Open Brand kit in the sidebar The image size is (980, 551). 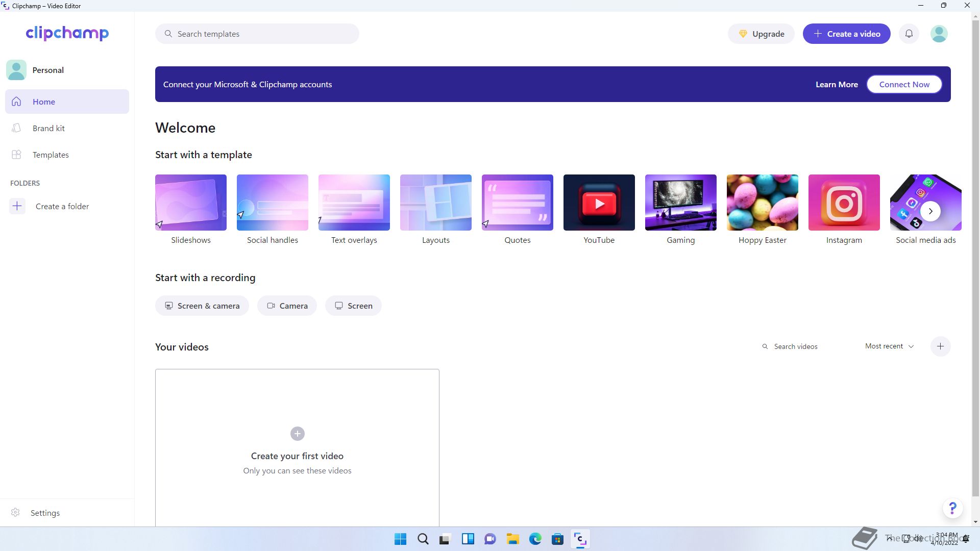pos(67,128)
